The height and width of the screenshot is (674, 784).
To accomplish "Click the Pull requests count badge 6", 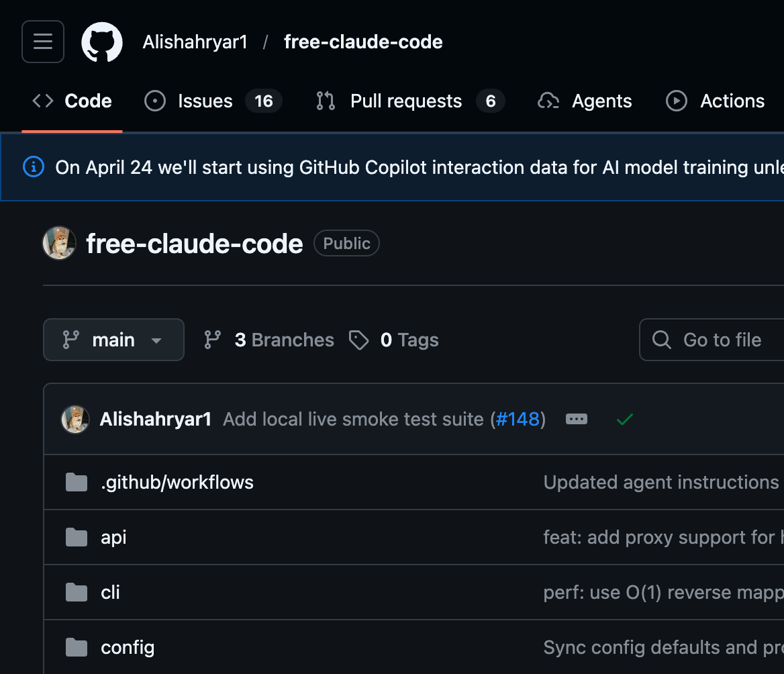I will click(x=491, y=101).
